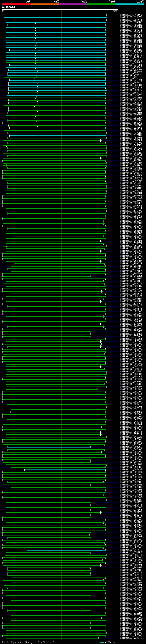Screen dimensions: 146x644
Task: Select hit label UniRef100_C6SVR2
Action: (131, 63)
